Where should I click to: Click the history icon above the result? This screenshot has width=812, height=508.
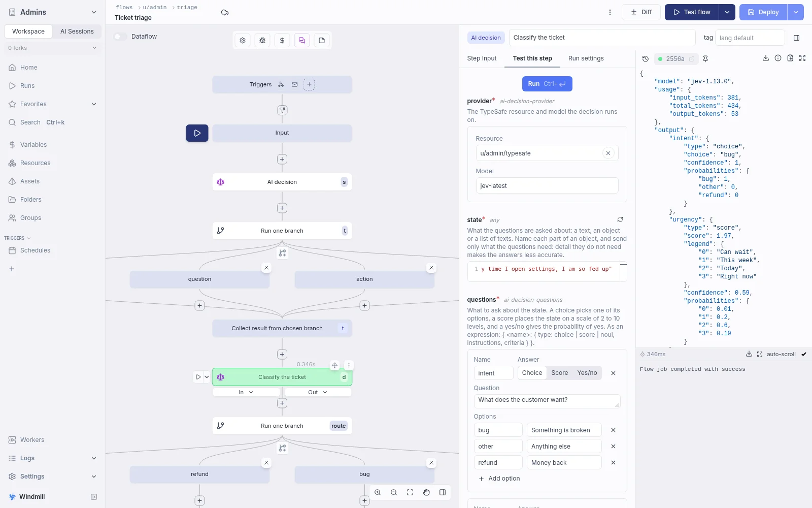tap(646, 59)
